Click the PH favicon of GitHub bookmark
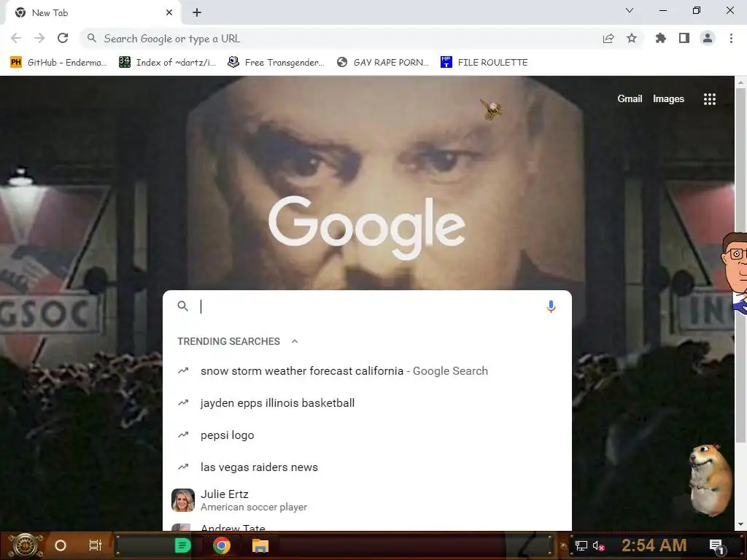 pos(16,62)
